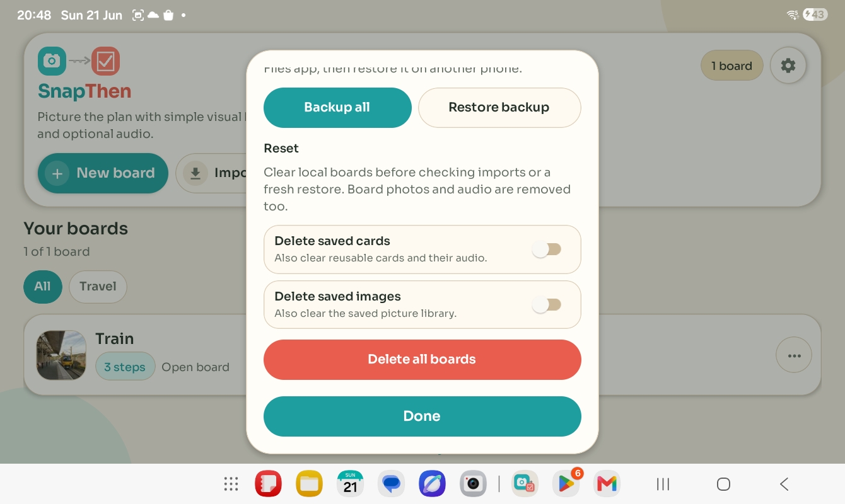Tap the SnapThen checkbox logo icon
The height and width of the screenshot is (504, 845).
[105, 61]
